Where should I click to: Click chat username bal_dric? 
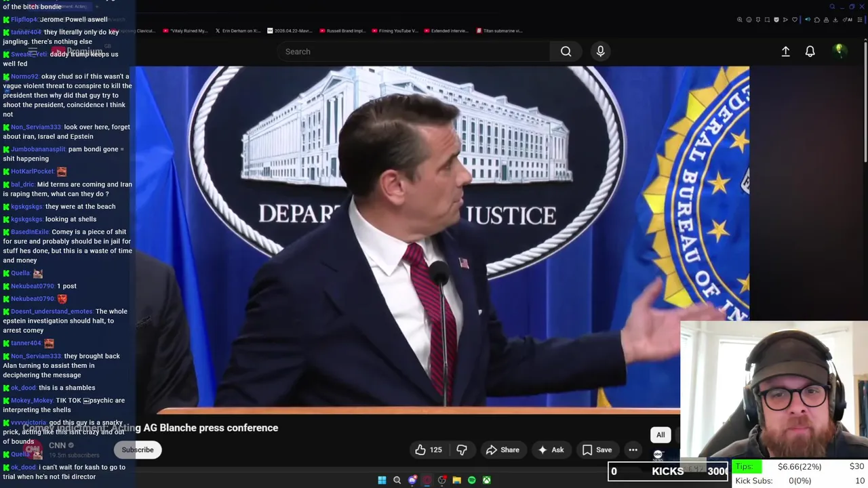[x=22, y=184]
